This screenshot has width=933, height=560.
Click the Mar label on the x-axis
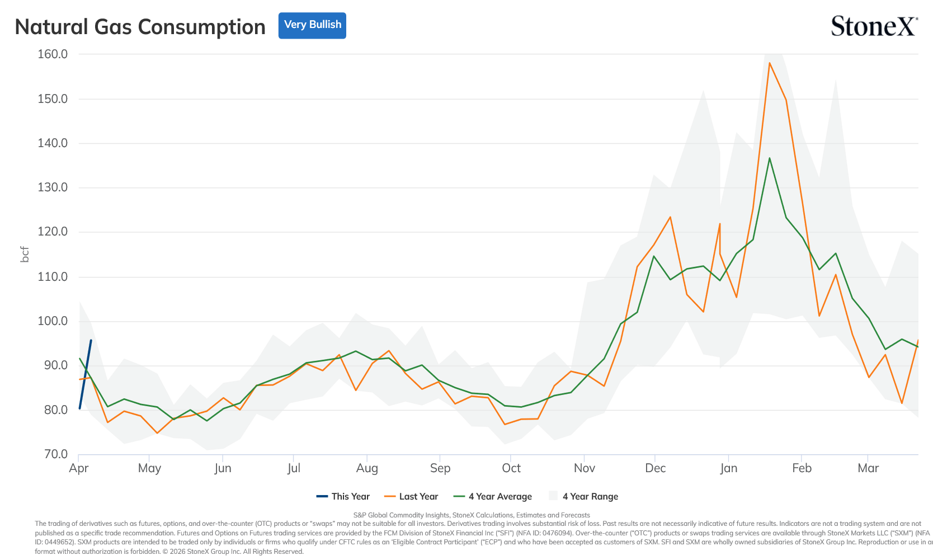click(868, 468)
